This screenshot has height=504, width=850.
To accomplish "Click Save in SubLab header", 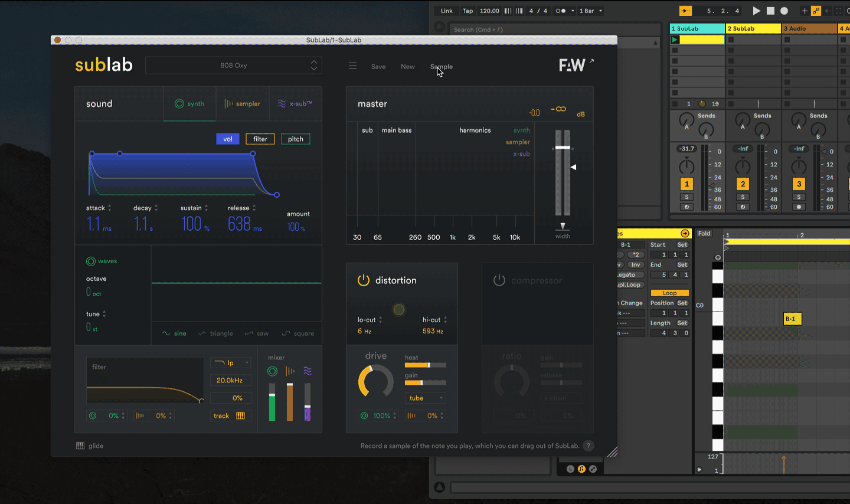I will pos(378,67).
